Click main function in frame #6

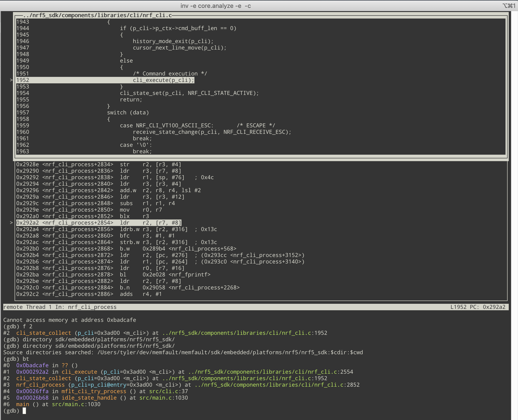click(22, 404)
